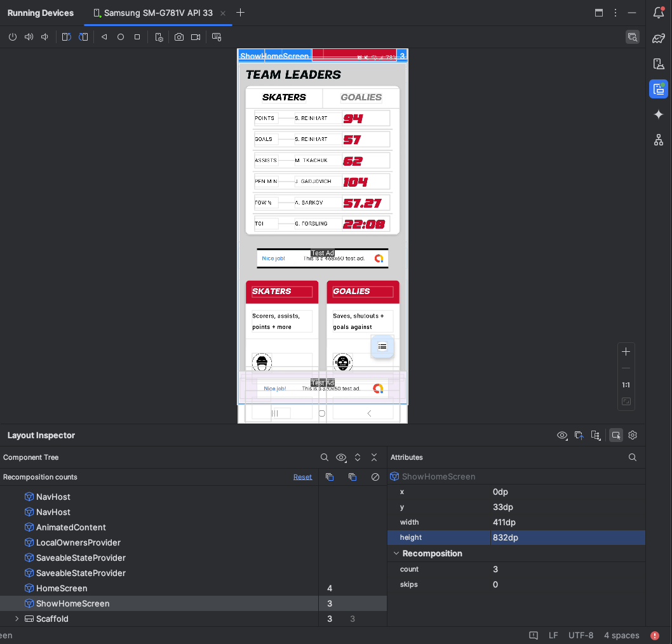Reset the recomposition counts

click(302, 477)
